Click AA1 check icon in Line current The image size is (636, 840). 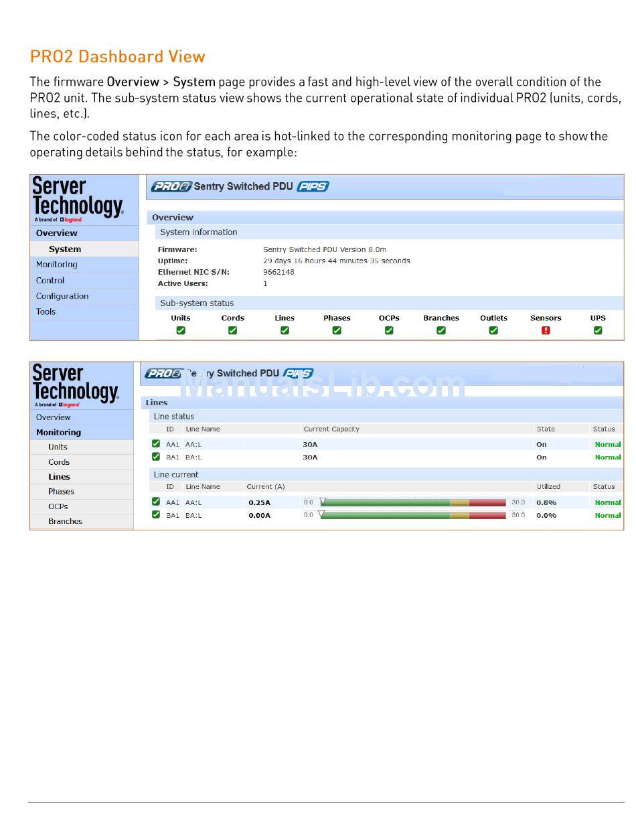pyautogui.click(x=156, y=502)
